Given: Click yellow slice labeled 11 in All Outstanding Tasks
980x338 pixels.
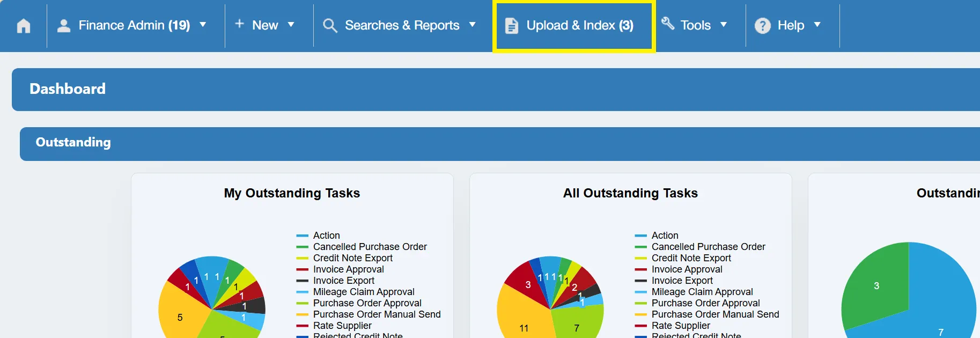Looking at the screenshot, I should tap(524, 327).
